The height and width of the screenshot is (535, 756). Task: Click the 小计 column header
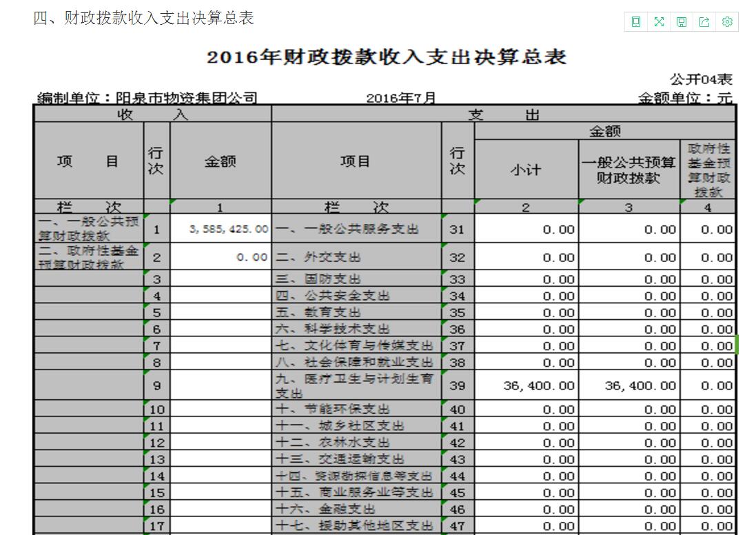[526, 170]
